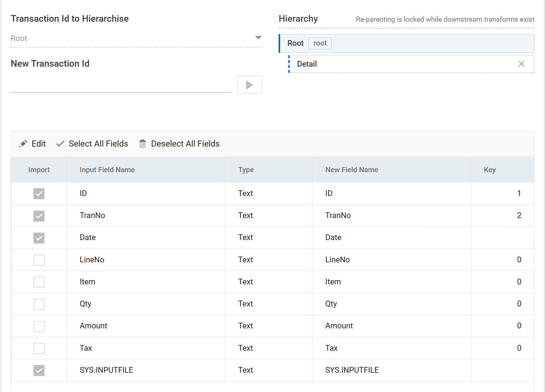
Task: Uncheck the SYS.INPUTFILE import checkbox
Action: pyautogui.click(x=39, y=370)
